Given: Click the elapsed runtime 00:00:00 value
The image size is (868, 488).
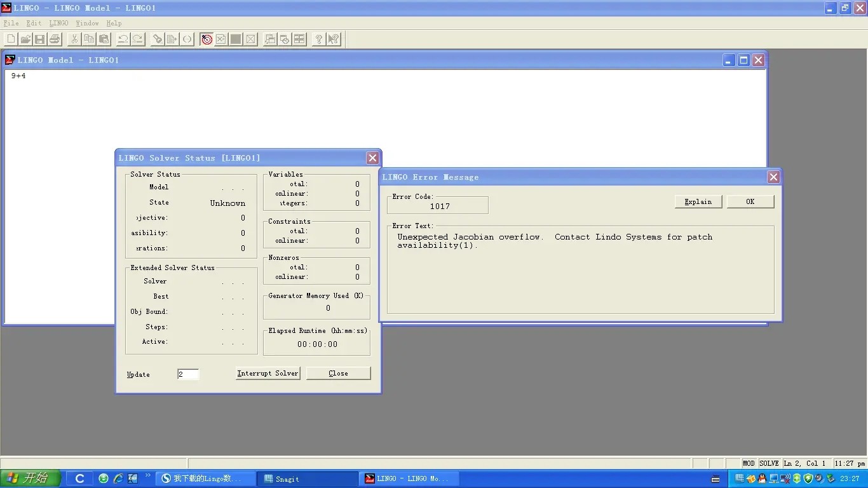Looking at the screenshot, I should pyautogui.click(x=318, y=344).
